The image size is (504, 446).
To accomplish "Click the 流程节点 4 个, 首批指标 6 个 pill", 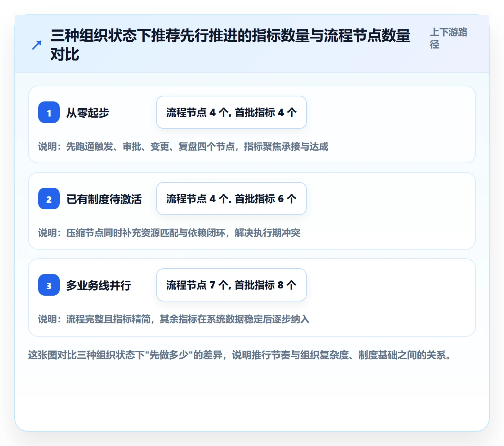I will 231,199.
